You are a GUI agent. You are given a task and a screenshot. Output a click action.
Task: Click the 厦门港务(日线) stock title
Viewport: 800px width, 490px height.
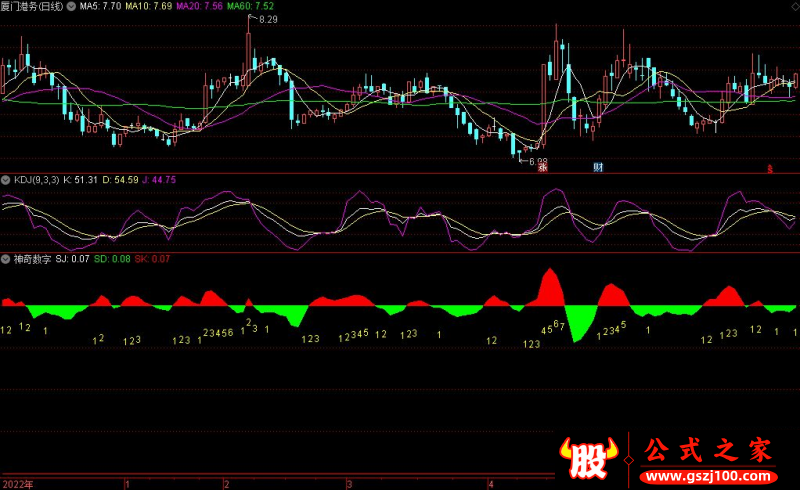click(32, 6)
